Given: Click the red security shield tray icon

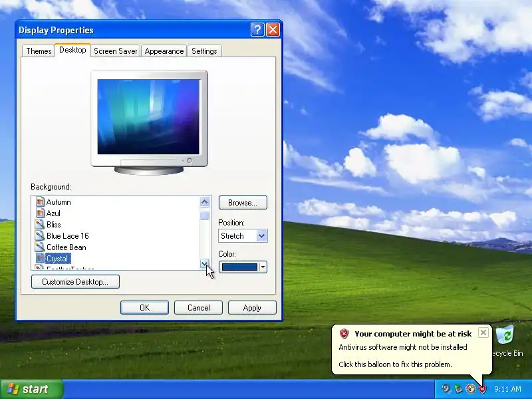Looking at the screenshot, I should pyautogui.click(x=482, y=388).
